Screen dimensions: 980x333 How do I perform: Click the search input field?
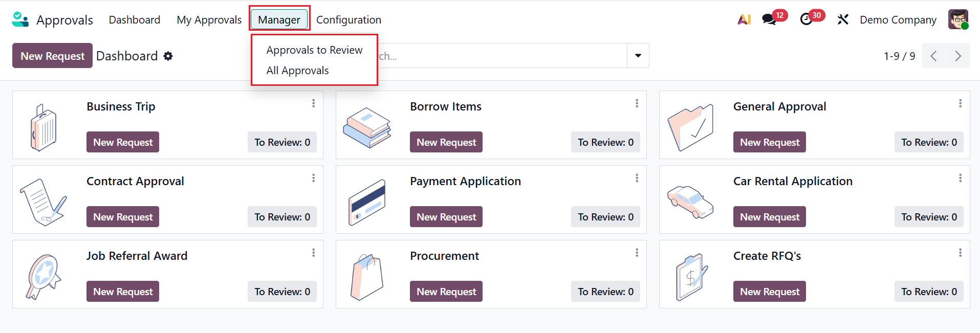pyautogui.click(x=502, y=56)
